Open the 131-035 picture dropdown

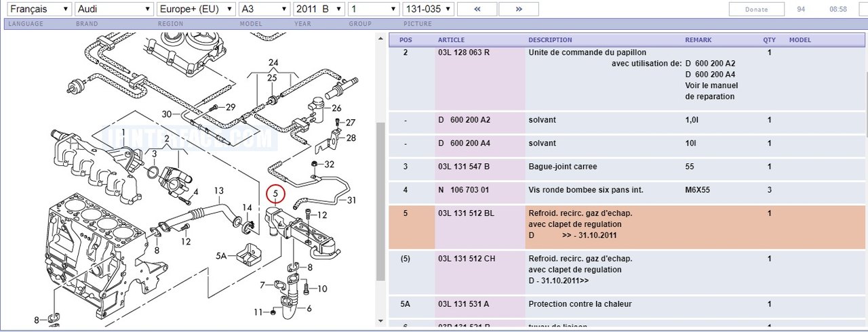[x=427, y=9]
